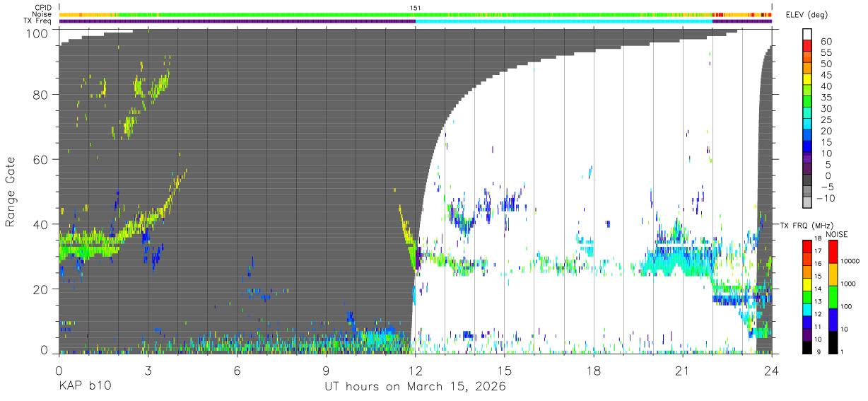This screenshot has width=868, height=401.
Task: Click the white top swatch of elevation colorbar
Action: click(809, 35)
